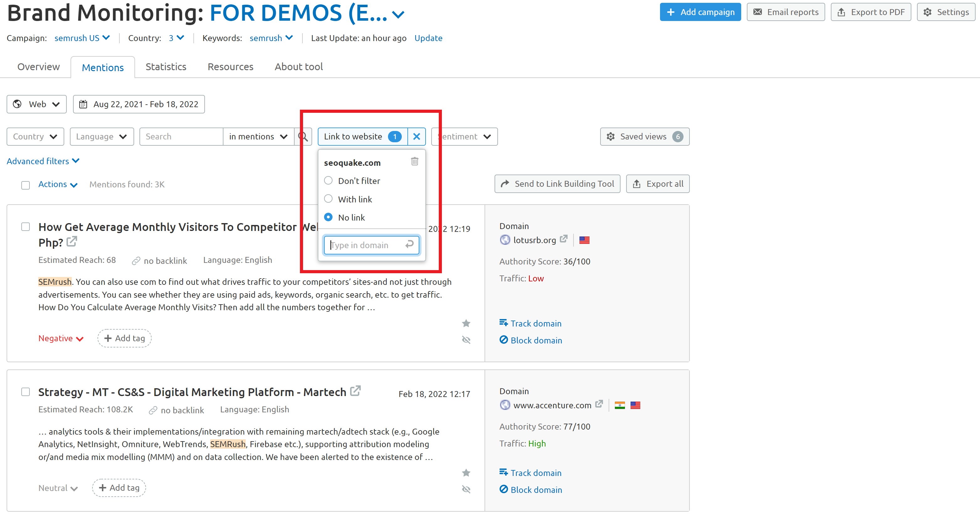Open the Link to website filter
The width and height of the screenshot is (980, 517).
(x=362, y=137)
